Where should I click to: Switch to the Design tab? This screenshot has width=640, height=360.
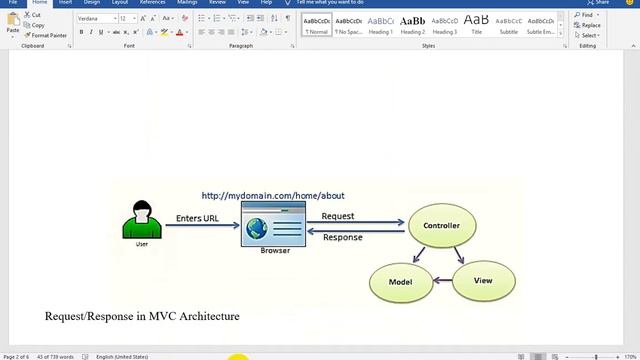[92, 2]
